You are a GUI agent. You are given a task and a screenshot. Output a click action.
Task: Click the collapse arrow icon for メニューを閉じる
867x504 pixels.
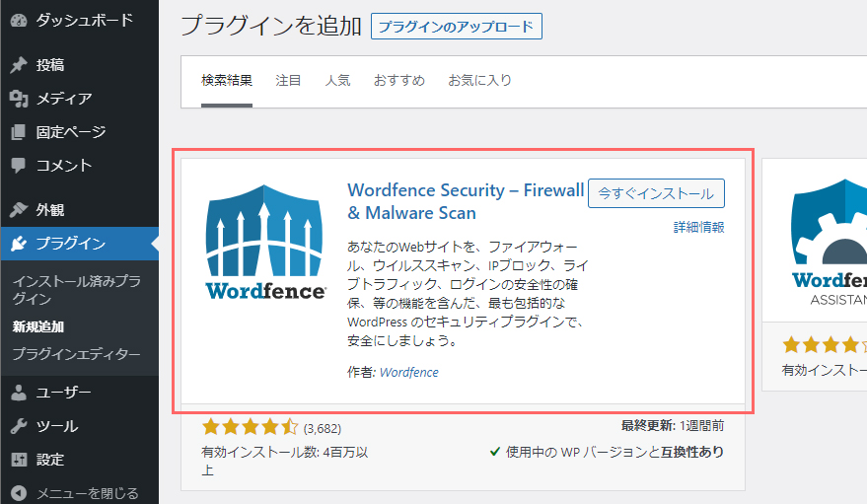point(19,493)
